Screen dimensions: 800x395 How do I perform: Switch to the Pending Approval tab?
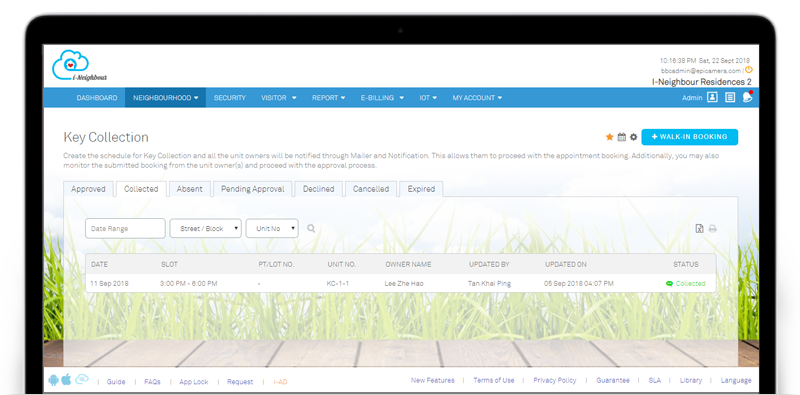(x=253, y=189)
